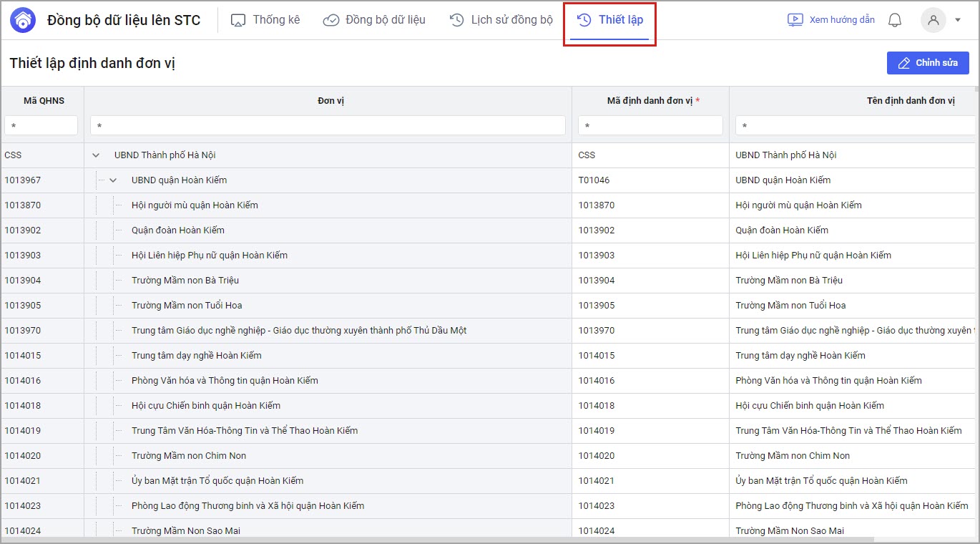980x544 pixels.
Task: Focus the Mã QHNS filter field
Action: click(x=41, y=126)
